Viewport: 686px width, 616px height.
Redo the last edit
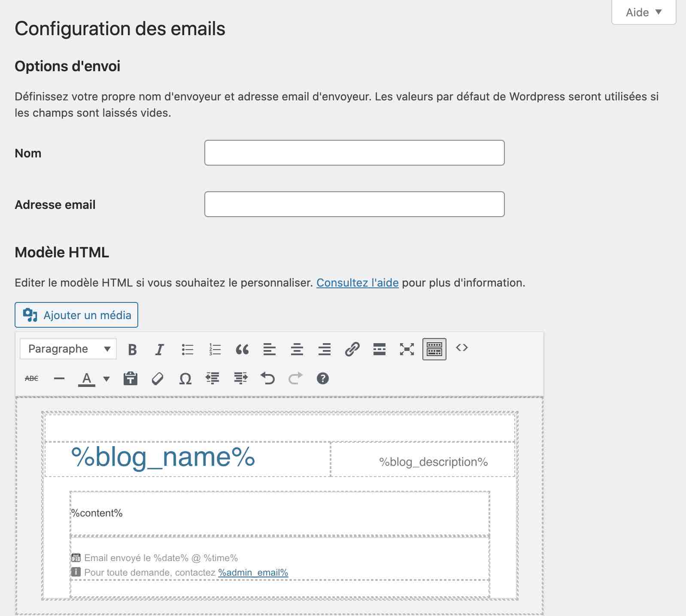(x=295, y=378)
